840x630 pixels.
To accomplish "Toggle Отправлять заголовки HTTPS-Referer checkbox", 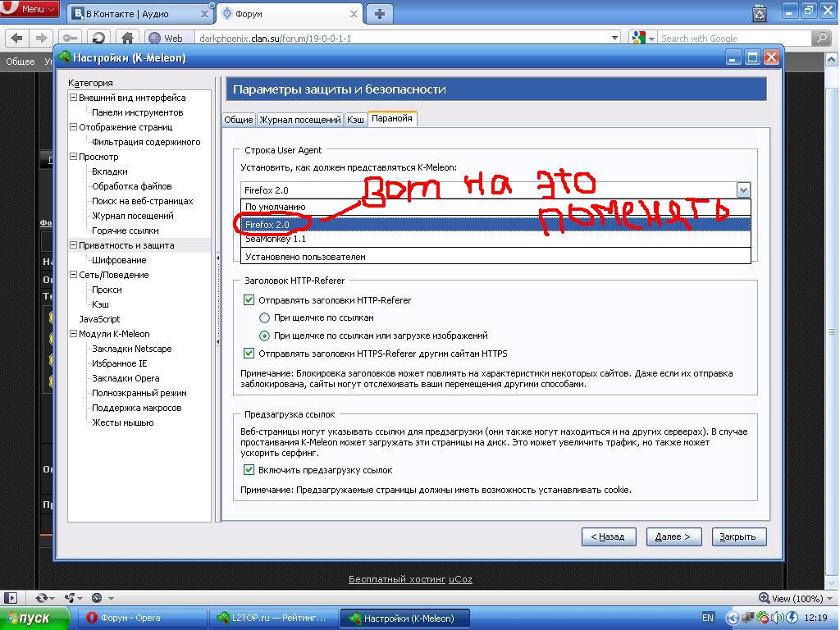I will [x=249, y=354].
